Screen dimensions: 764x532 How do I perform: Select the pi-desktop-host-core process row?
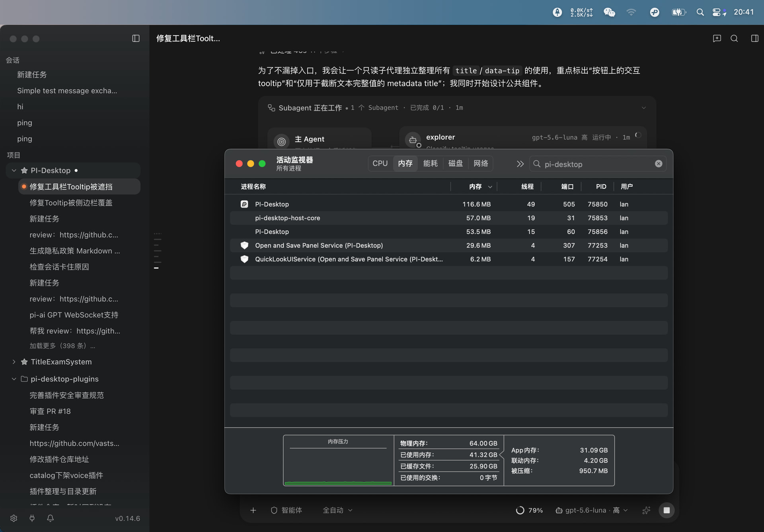(448, 218)
